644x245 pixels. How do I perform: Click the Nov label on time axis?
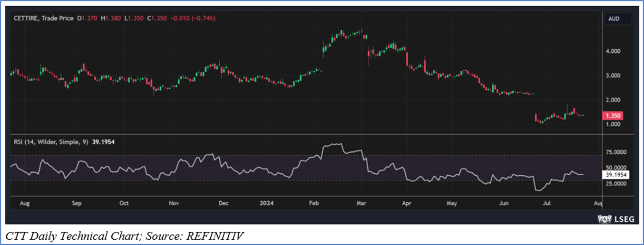point(174,203)
